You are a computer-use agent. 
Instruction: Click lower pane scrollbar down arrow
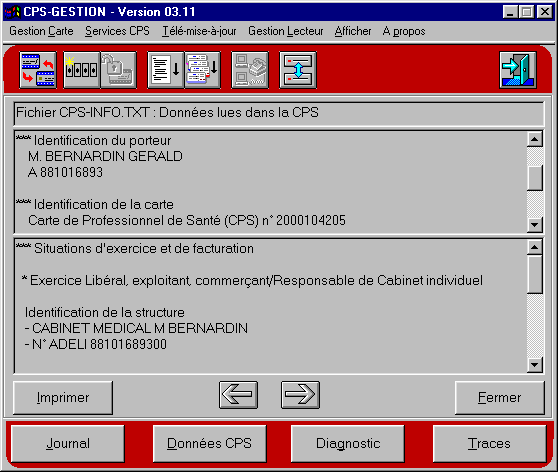click(x=535, y=365)
